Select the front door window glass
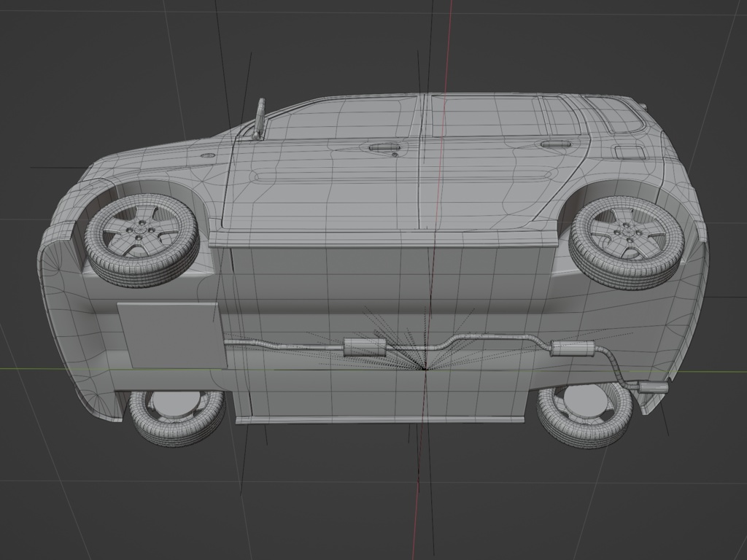Viewport: 747px width, 560px height. [x=340, y=117]
